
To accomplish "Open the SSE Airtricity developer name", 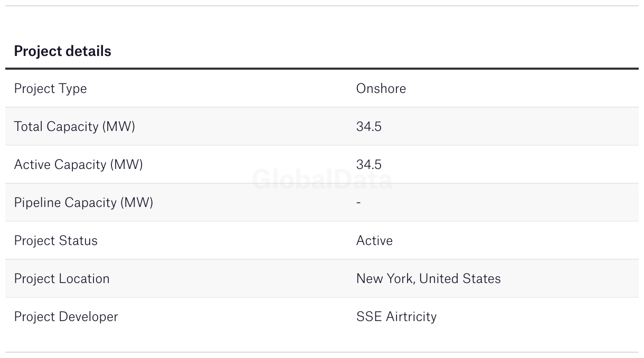I will pos(396,317).
